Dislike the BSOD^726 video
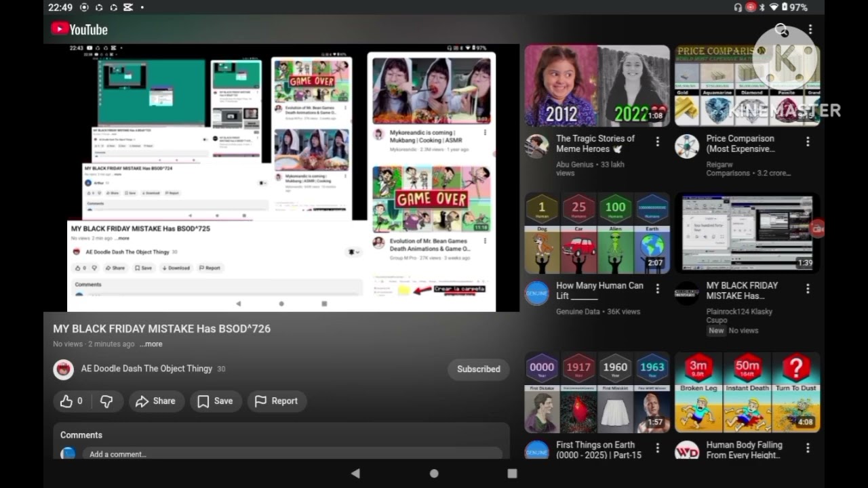The image size is (868, 488). tap(106, 401)
